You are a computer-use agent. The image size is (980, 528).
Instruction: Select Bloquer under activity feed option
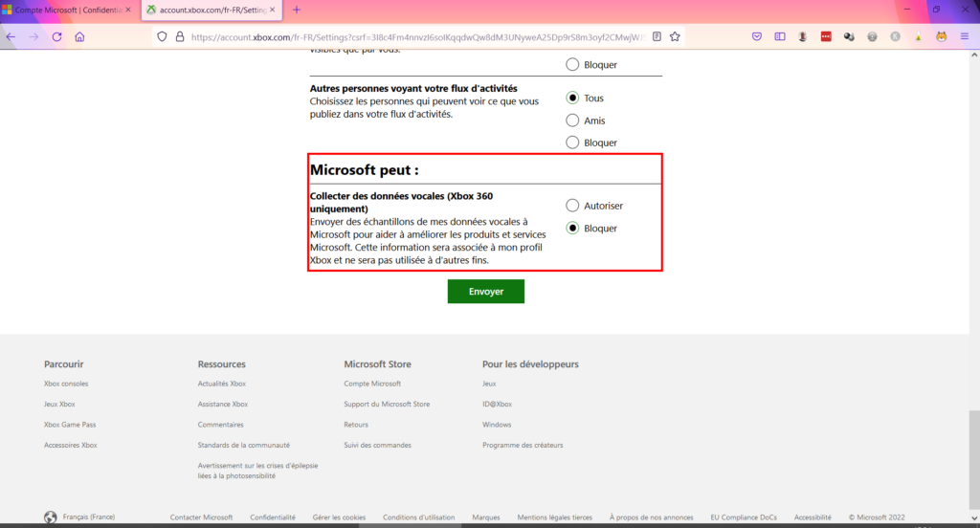[x=572, y=143]
